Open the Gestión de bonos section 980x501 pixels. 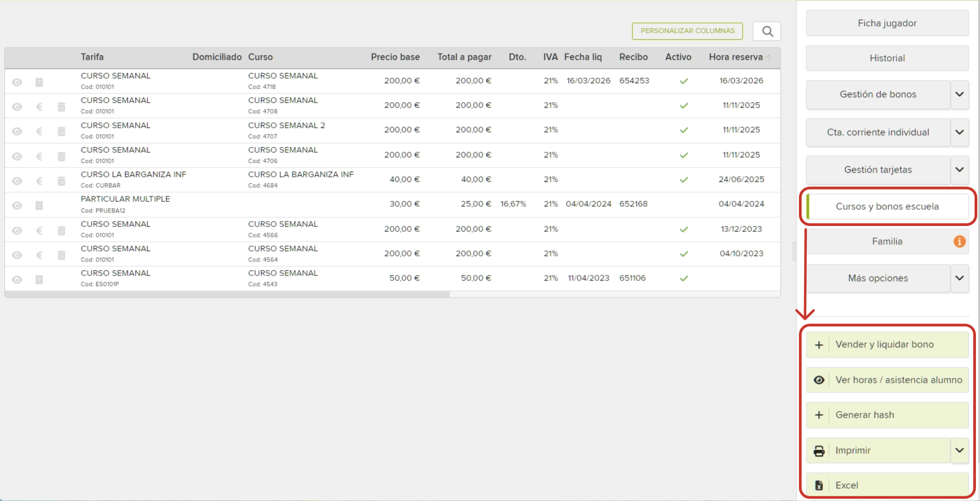point(878,94)
